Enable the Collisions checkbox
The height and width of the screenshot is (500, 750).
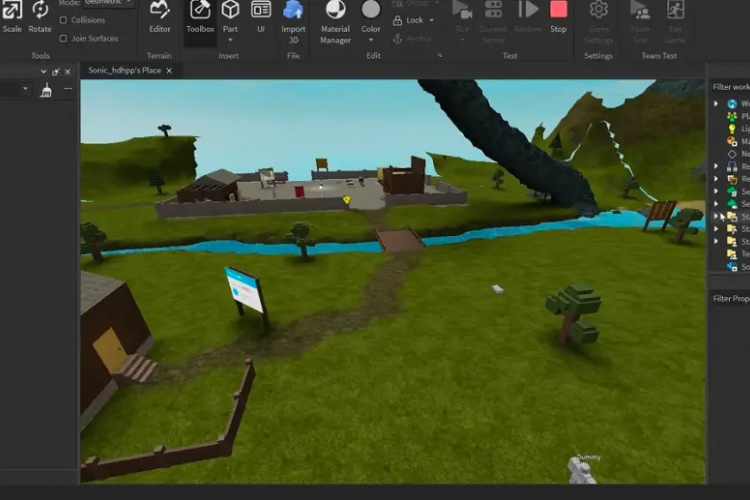(x=63, y=20)
